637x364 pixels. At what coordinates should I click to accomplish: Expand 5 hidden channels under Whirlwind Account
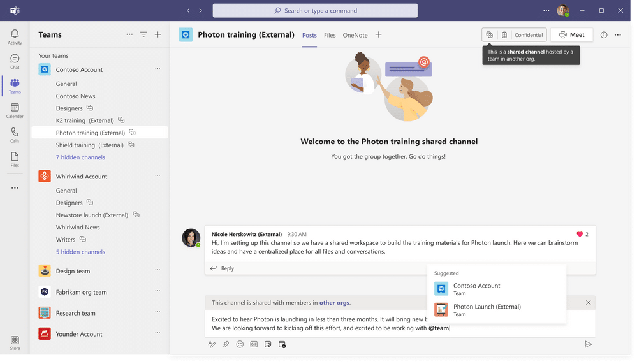pos(80,252)
